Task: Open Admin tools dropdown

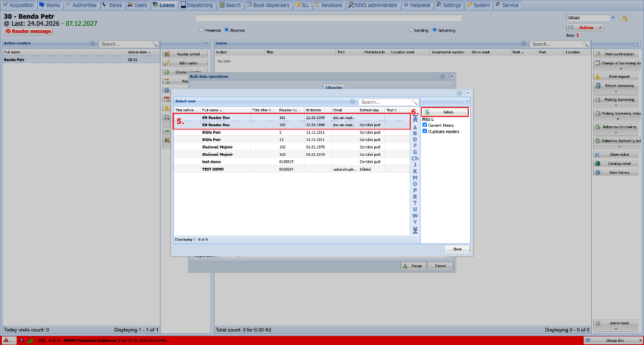Action: (x=616, y=324)
